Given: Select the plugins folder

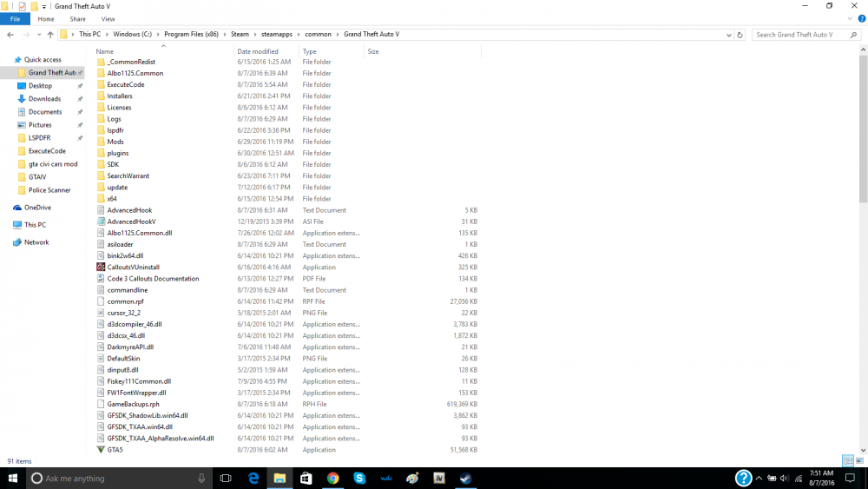Looking at the screenshot, I should [x=117, y=153].
